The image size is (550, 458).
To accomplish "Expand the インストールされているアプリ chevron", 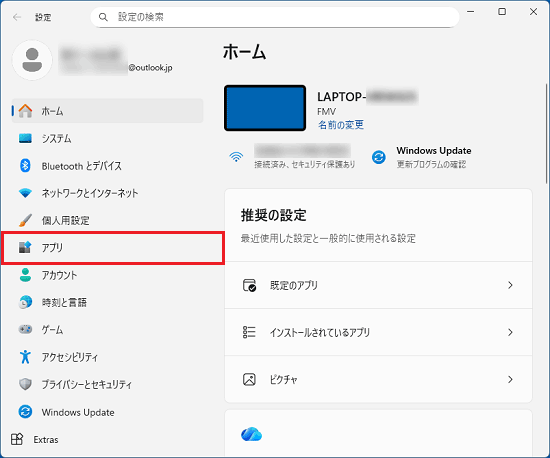I will click(x=510, y=332).
